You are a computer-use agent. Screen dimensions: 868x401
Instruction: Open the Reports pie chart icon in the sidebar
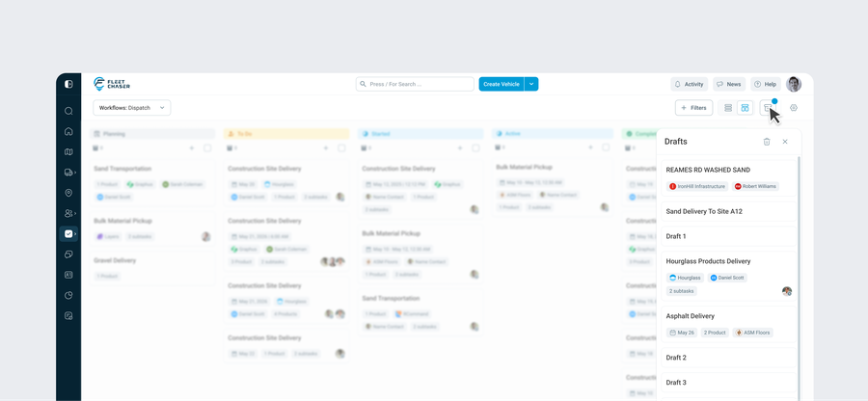[68, 295]
